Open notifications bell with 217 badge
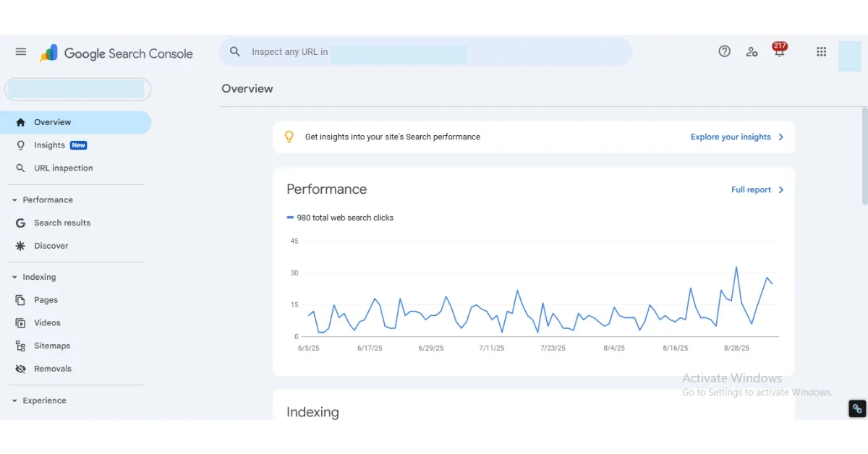868x454 pixels. [779, 51]
